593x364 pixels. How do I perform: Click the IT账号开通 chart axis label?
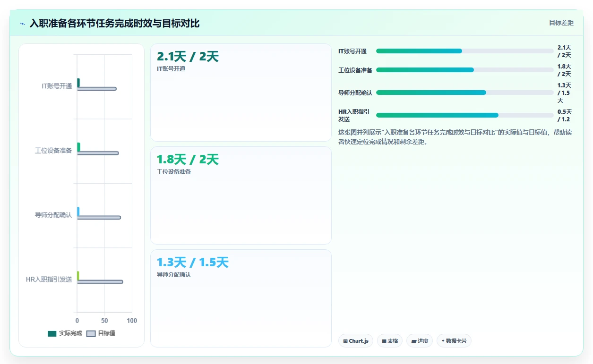(x=57, y=86)
